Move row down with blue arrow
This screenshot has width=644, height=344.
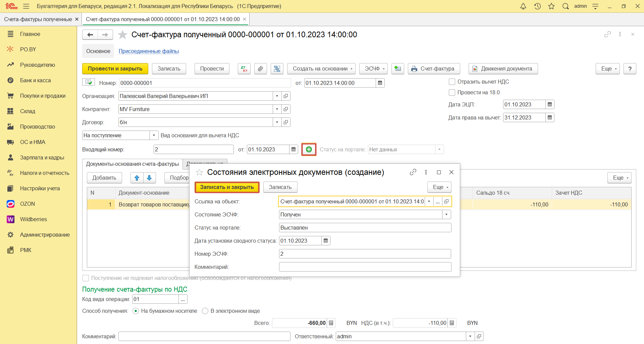click(149, 178)
